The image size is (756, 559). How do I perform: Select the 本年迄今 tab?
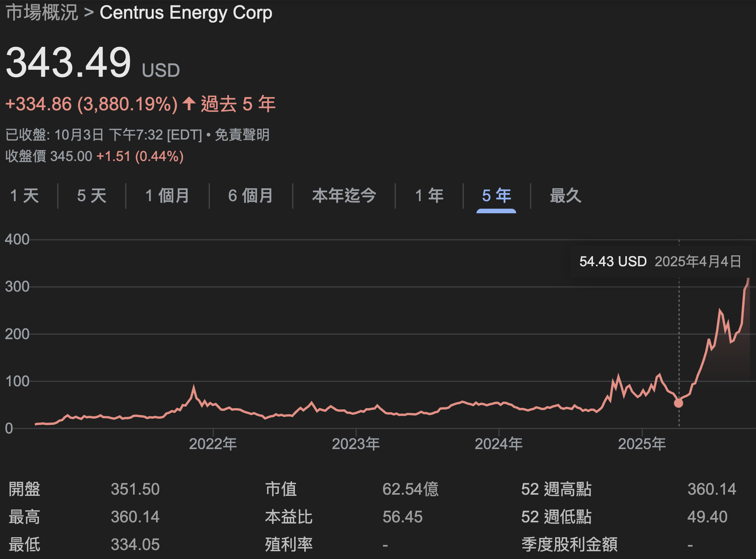344,196
